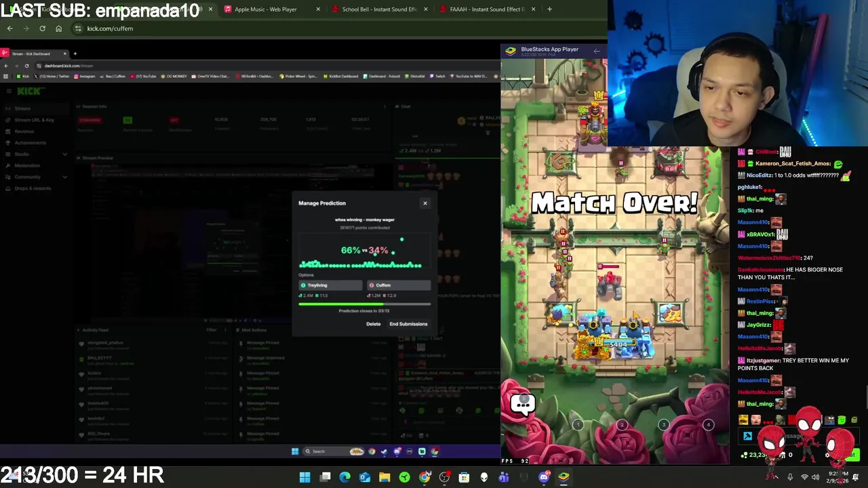Open volume speaker tray icon

coord(816,477)
